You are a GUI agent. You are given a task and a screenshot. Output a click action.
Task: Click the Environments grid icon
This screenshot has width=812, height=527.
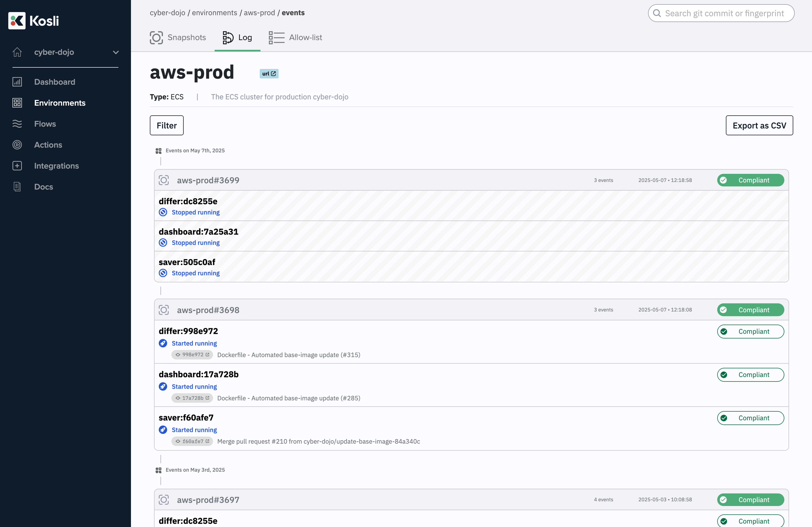click(17, 103)
